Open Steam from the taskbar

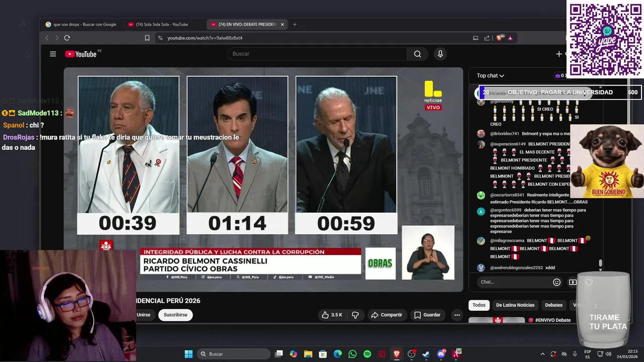click(x=426, y=354)
